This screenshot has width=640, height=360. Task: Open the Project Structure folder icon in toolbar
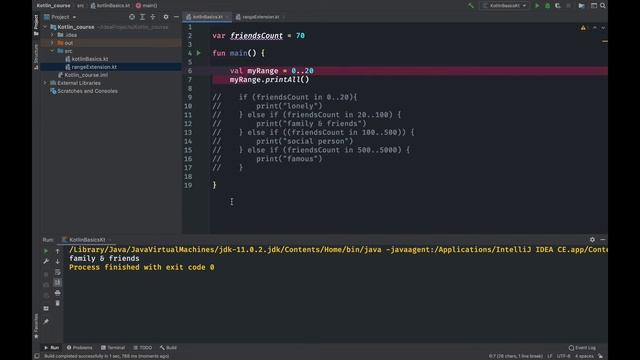coord(581,6)
